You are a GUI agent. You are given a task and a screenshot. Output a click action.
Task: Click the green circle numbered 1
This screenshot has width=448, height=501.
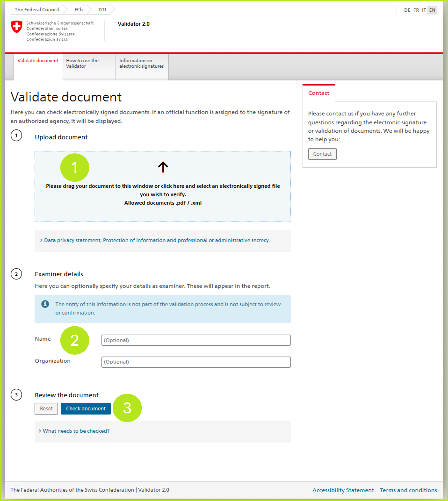click(75, 167)
